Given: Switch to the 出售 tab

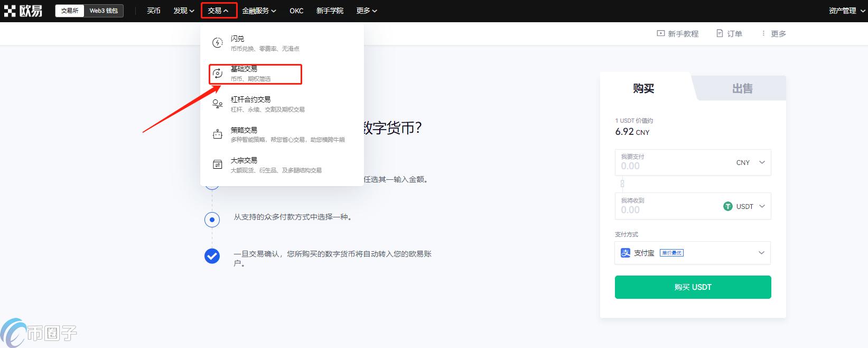Looking at the screenshot, I should (x=742, y=88).
